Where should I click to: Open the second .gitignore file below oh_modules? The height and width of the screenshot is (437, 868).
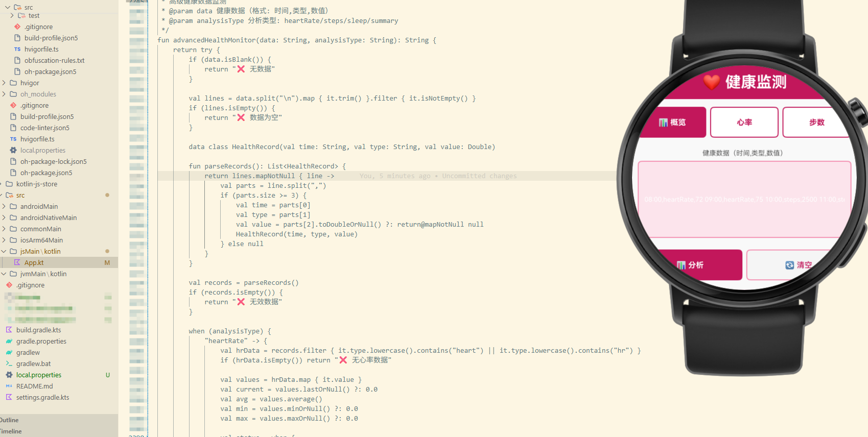pyautogui.click(x=34, y=106)
